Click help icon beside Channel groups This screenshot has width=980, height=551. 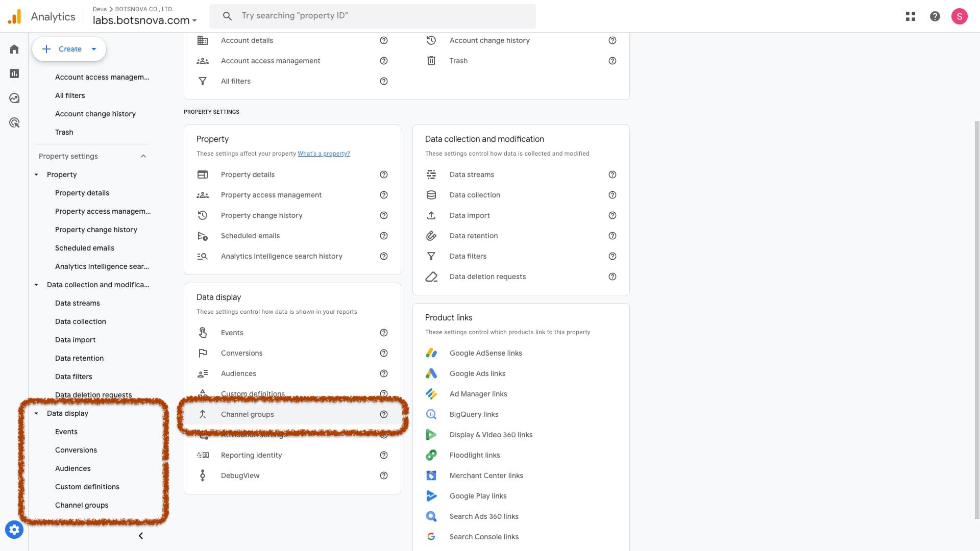coord(384,414)
